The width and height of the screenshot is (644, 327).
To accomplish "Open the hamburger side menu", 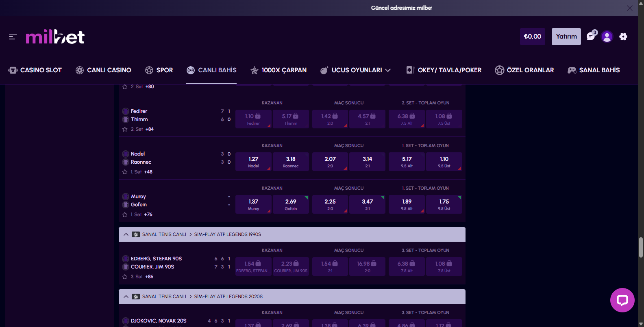I will [13, 37].
